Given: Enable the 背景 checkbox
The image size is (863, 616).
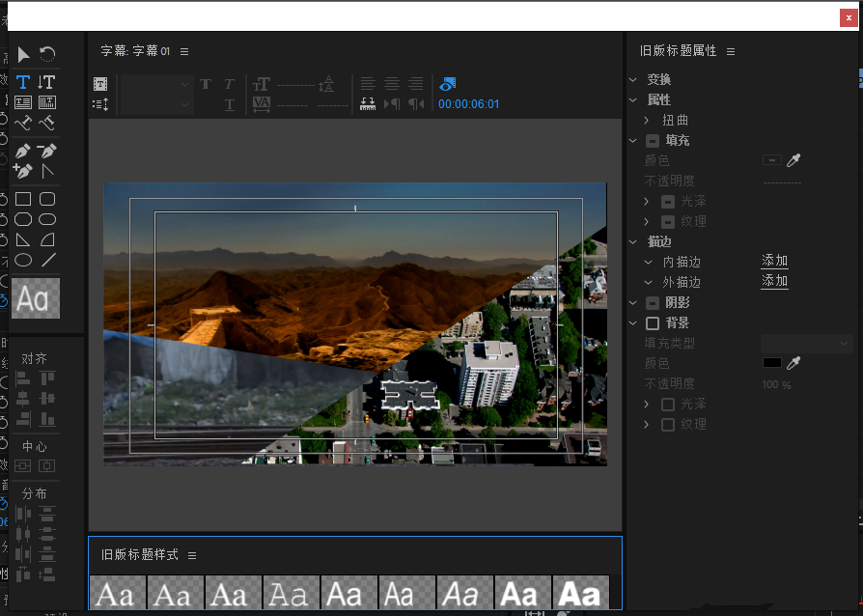Looking at the screenshot, I should [x=653, y=323].
